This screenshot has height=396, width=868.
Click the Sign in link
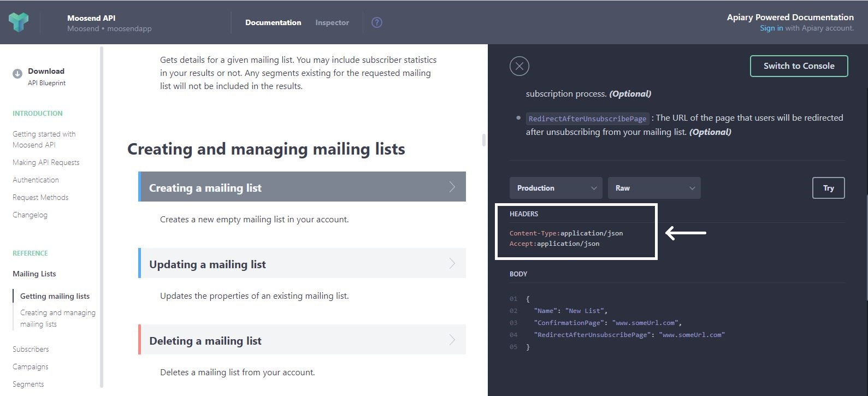tap(771, 28)
